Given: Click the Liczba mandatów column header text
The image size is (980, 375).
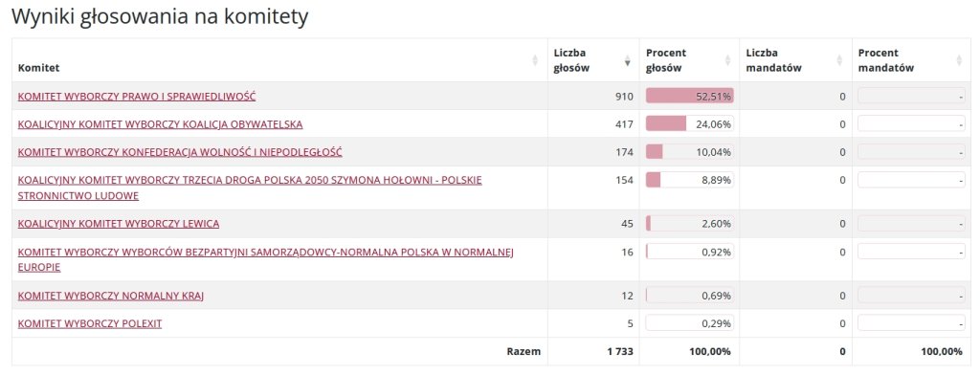Looking at the screenshot, I should pyautogui.click(x=773, y=60).
